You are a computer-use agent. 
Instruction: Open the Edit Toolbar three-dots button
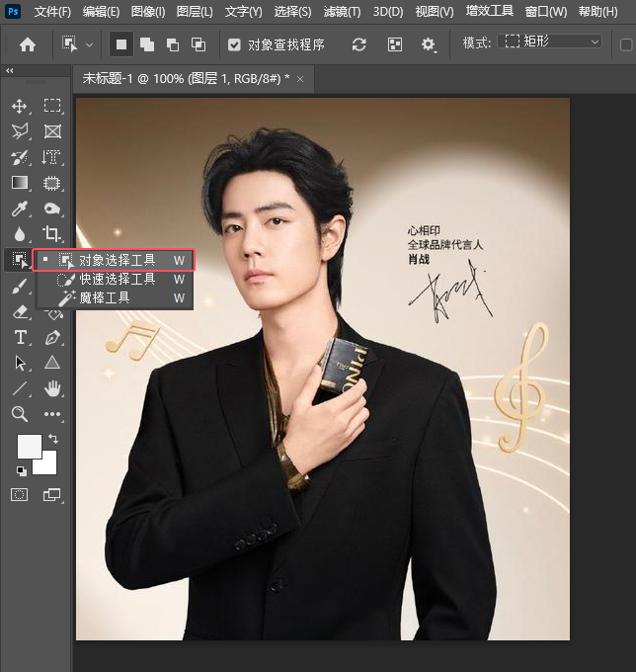52,414
